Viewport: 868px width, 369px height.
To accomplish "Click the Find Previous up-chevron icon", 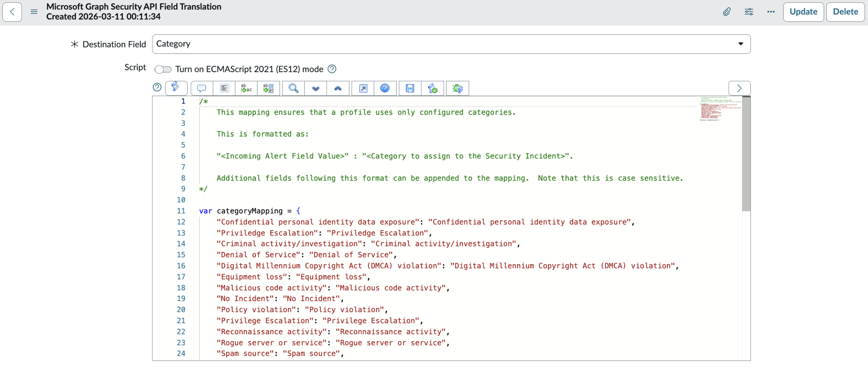I will click(338, 88).
